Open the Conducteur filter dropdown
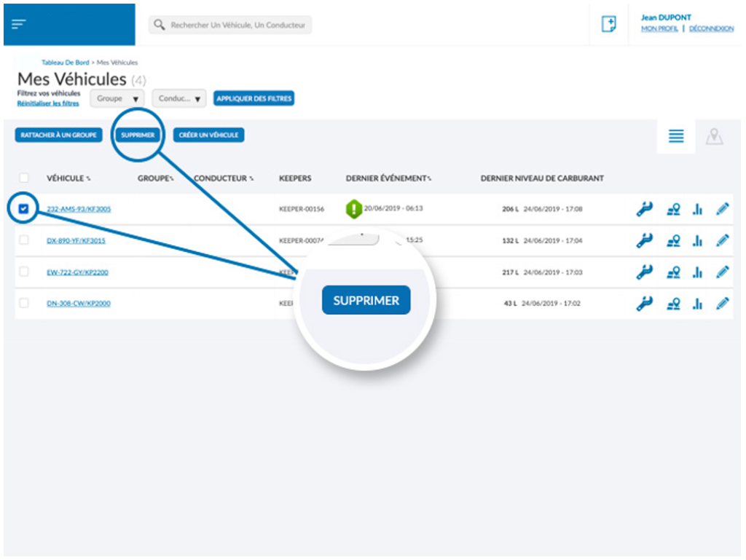746x560 pixels. click(x=179, y=98)
